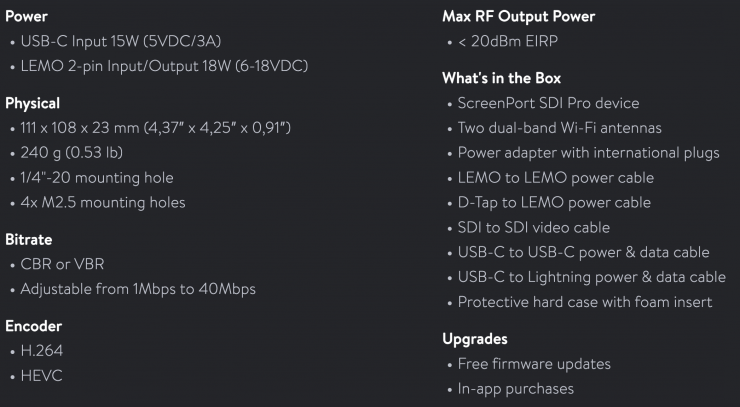Image resolution: width=740 pixels, height=407 pixels.
Task: Select the HEVC encoder item
Action: coord(42,376)
